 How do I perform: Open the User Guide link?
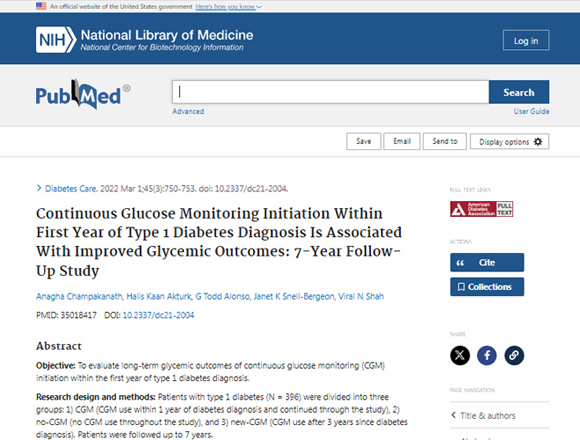[x=531, y=111]
